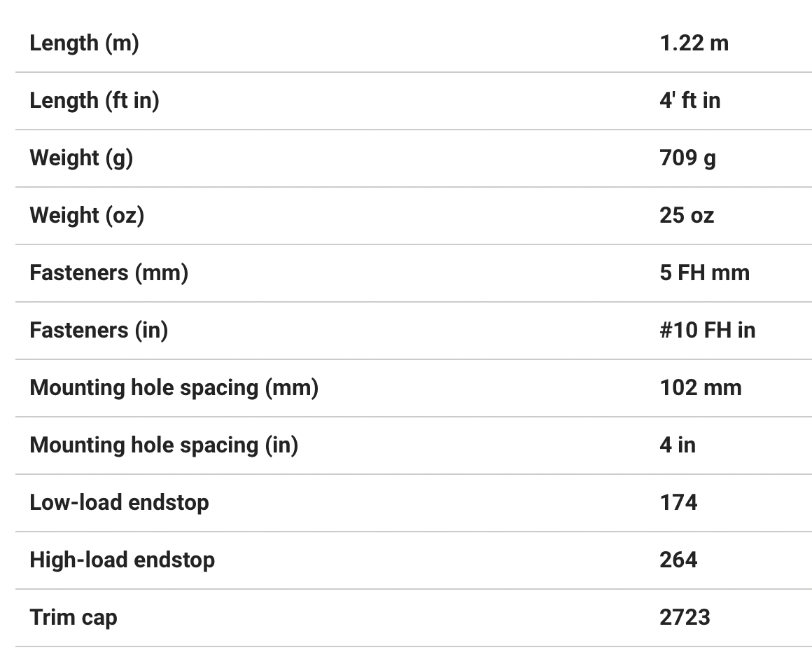Click "Mounting hole spacing (in)" label
This screenshot has height=671, width=812.
tap(164, 445)
